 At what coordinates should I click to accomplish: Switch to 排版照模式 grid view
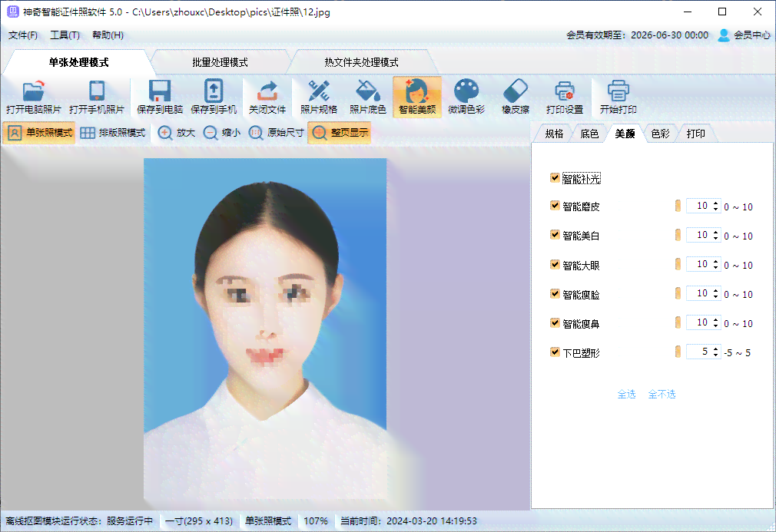pyautogui.click(x=113, y=133)
